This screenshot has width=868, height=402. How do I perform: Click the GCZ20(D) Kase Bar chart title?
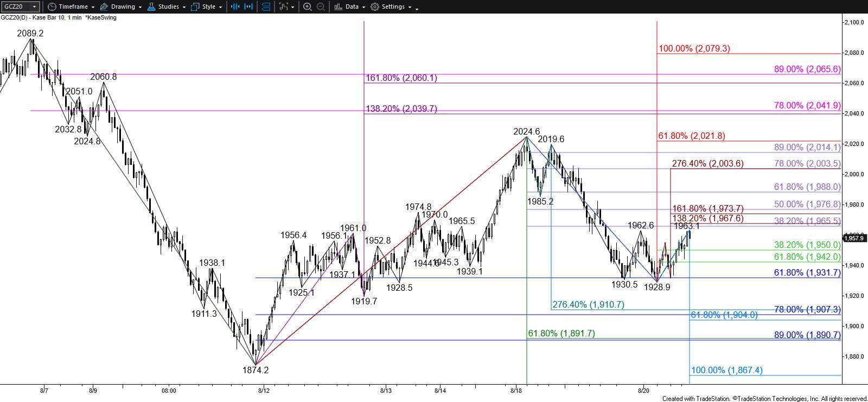41,17
